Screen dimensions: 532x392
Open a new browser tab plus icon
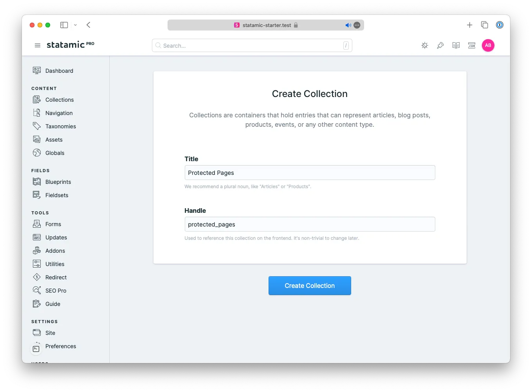[x=470, y=25]
